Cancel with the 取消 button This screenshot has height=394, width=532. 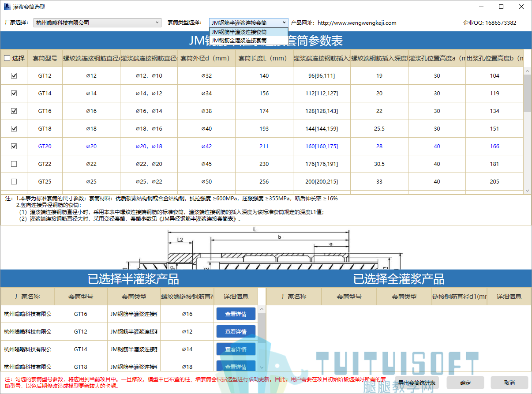click(x=510, y=383)
